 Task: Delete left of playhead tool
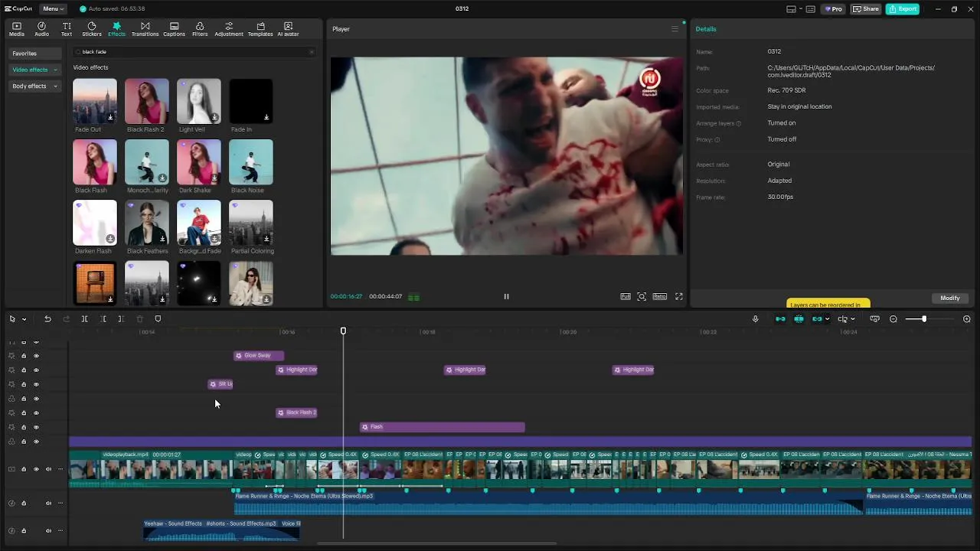103,319
